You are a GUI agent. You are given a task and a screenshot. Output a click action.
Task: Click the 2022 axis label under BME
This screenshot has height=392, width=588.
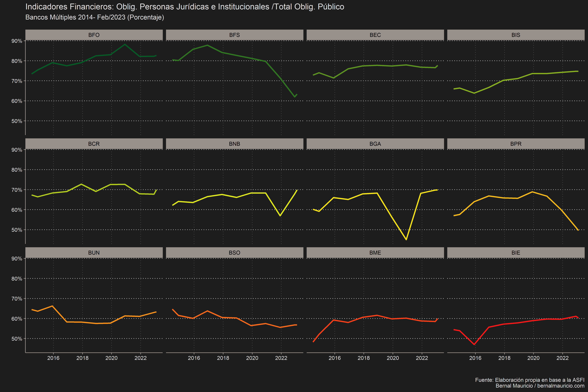[x=422, y=358]
